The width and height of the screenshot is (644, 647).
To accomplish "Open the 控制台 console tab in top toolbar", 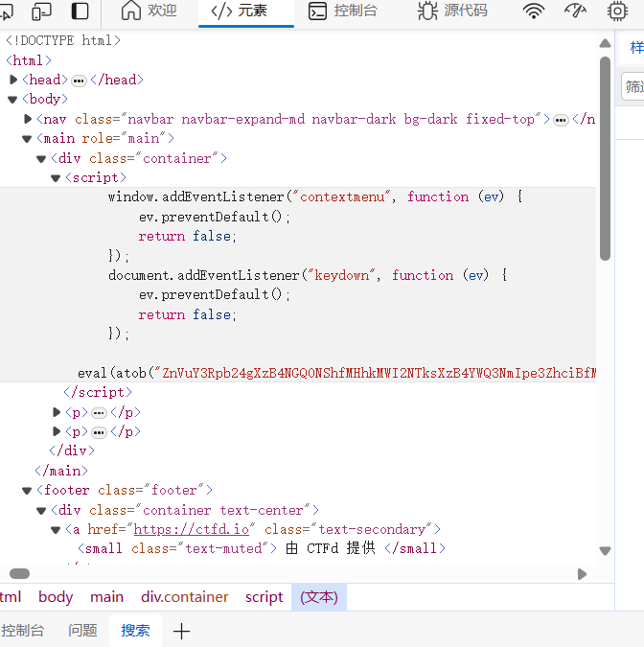I will (342, 11).
